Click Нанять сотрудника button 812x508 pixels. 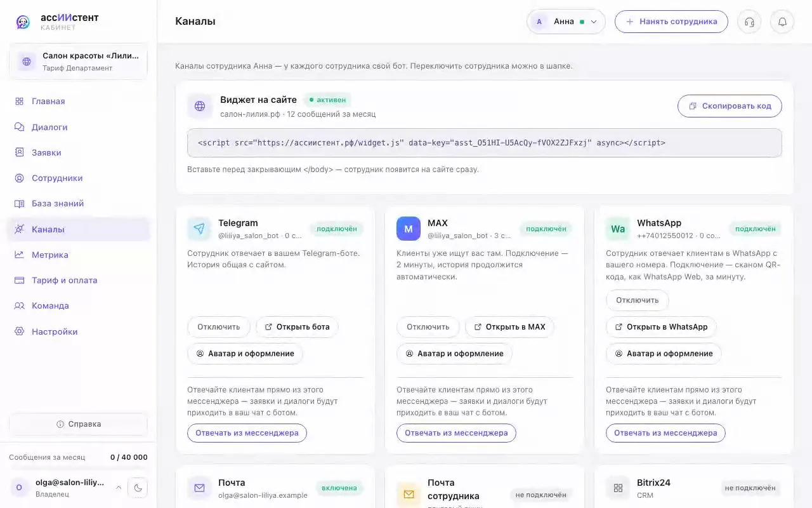pos(671,22)
